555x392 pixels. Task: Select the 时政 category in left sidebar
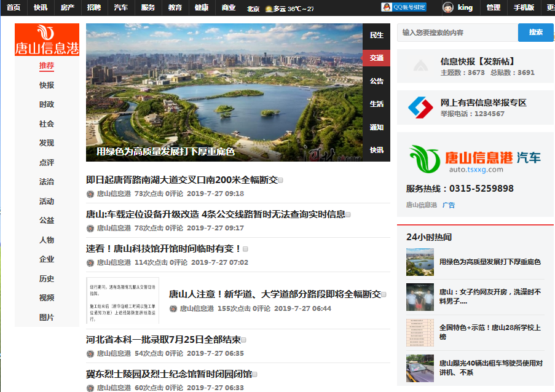(47, 104)
